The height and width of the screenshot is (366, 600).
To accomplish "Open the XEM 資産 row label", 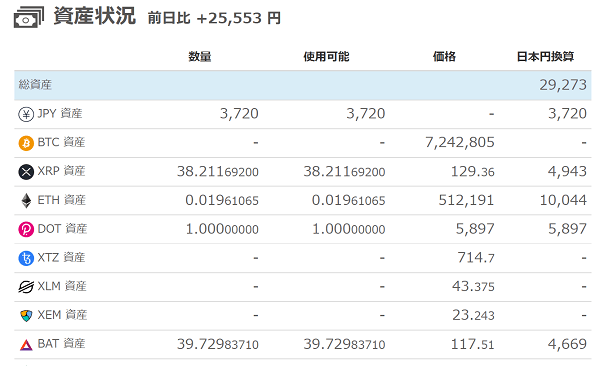I will (62, 315).
